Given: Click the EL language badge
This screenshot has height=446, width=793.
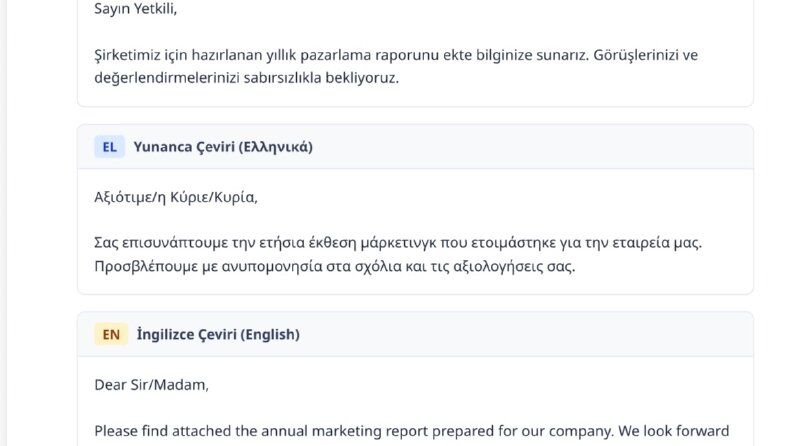Looking at the screenshot, I should pyautogui.click(x=109, y=147).
